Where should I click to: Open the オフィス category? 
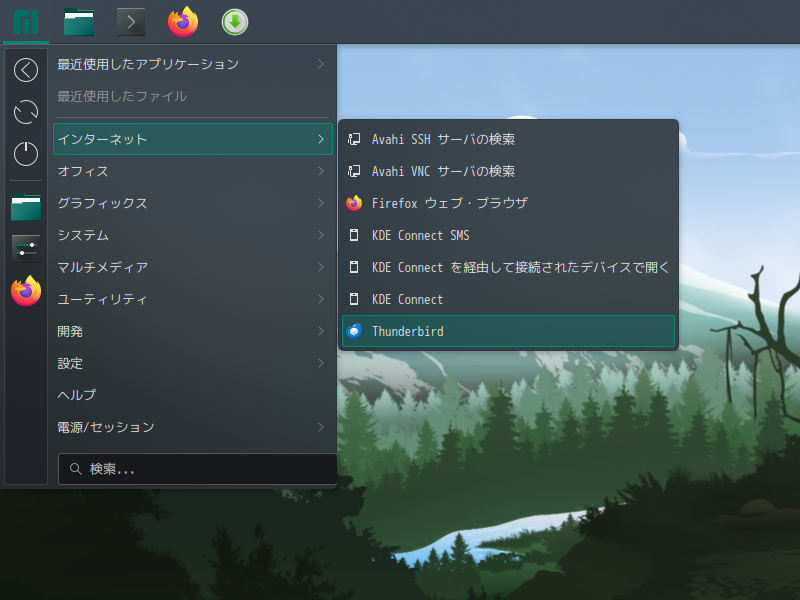click(x=193, y=171)
